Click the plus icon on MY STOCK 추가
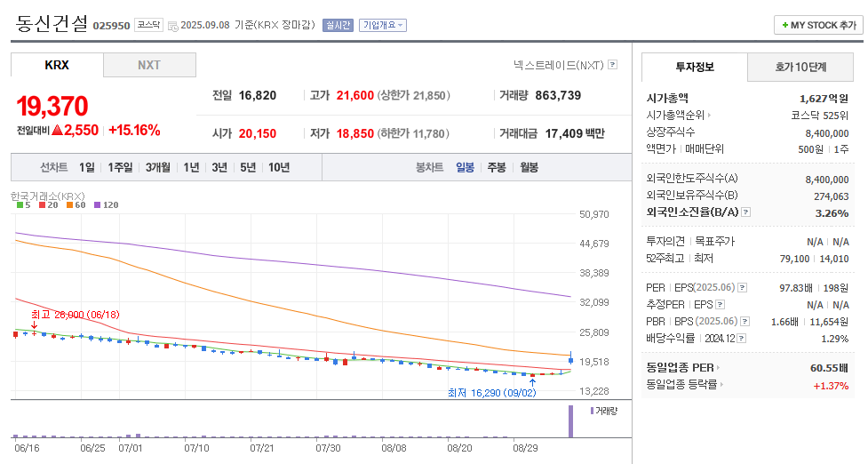 point(785,26)
